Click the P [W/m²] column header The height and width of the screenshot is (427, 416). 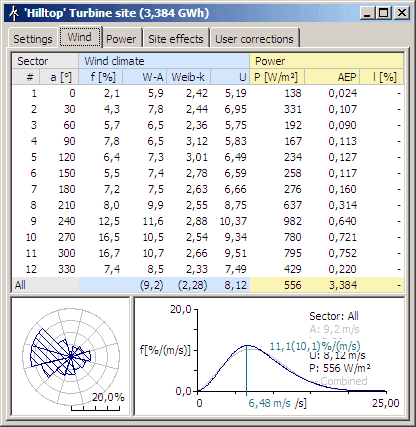click(x=277, y=77)
